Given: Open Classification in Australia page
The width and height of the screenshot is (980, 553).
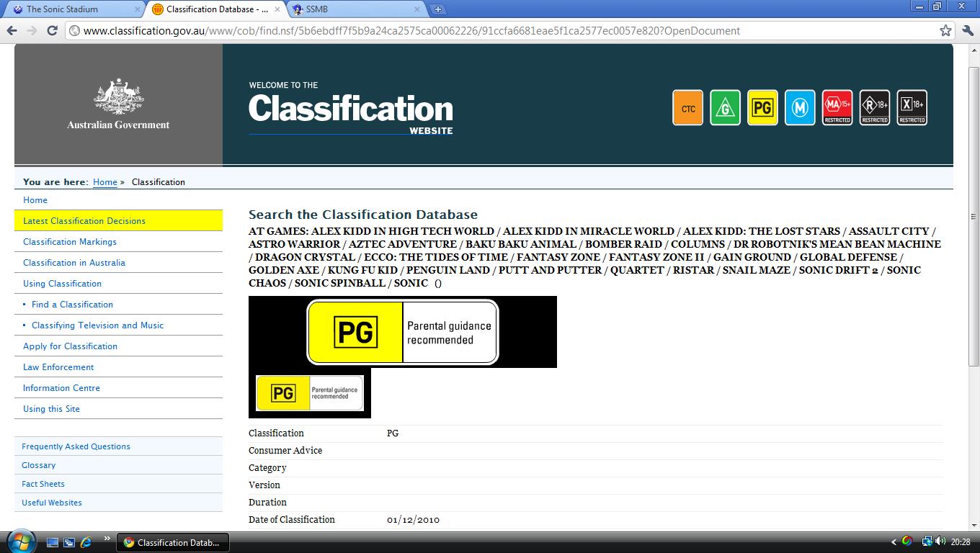Looking at the screenshot, I should [x=74, y=263].
